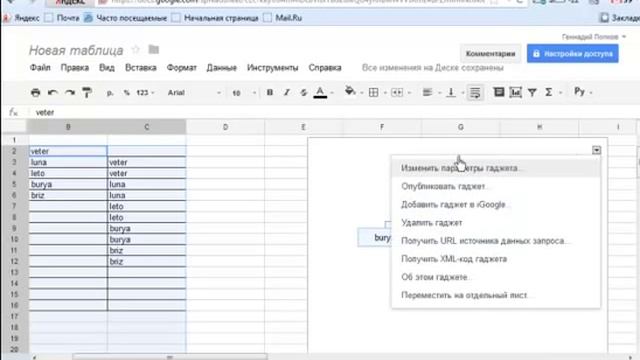
Task: Select Переместить на отдельный лист
Action: pos(496,295)
